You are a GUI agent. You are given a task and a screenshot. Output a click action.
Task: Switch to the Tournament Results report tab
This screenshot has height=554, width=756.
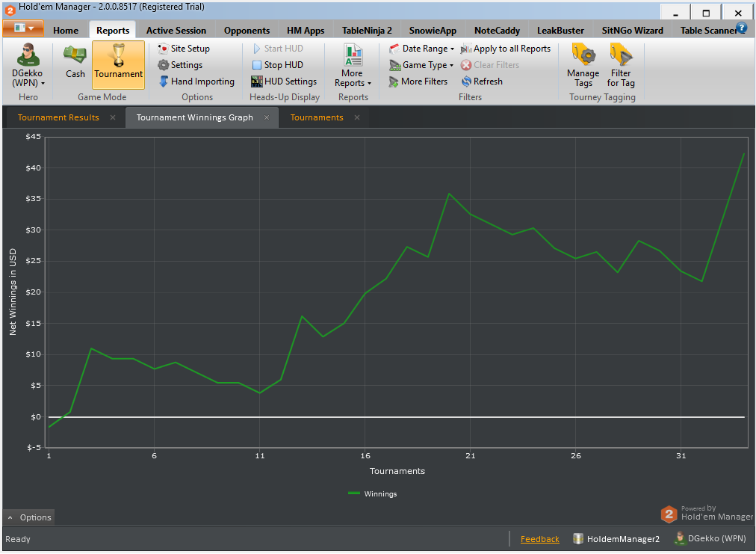click(58, 117)
